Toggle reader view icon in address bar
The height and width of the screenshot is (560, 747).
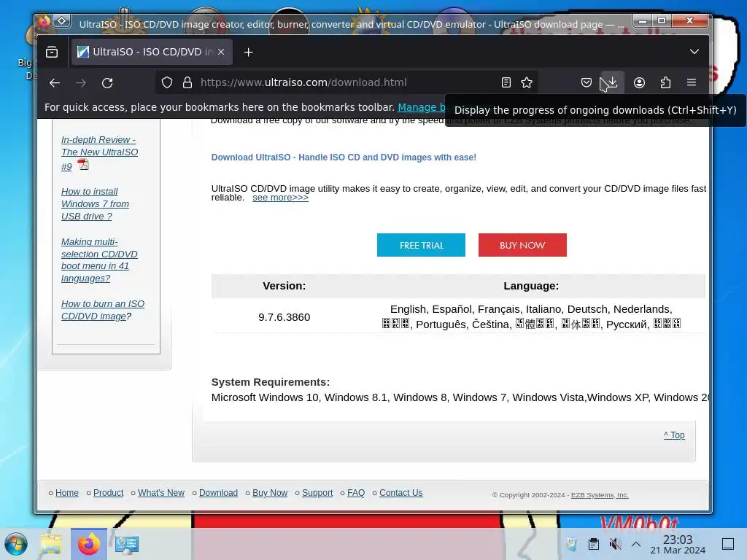tap(506, 82)
